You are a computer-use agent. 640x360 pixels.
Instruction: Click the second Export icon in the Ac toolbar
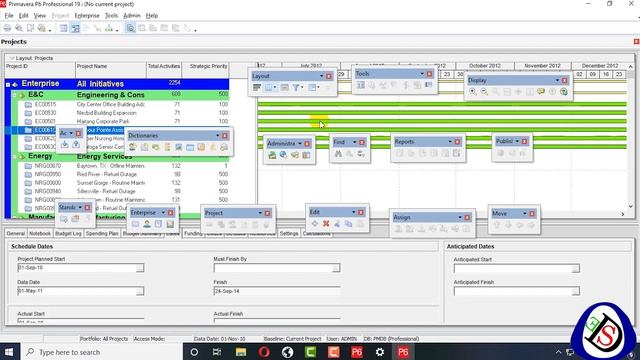tap(76, 144)
